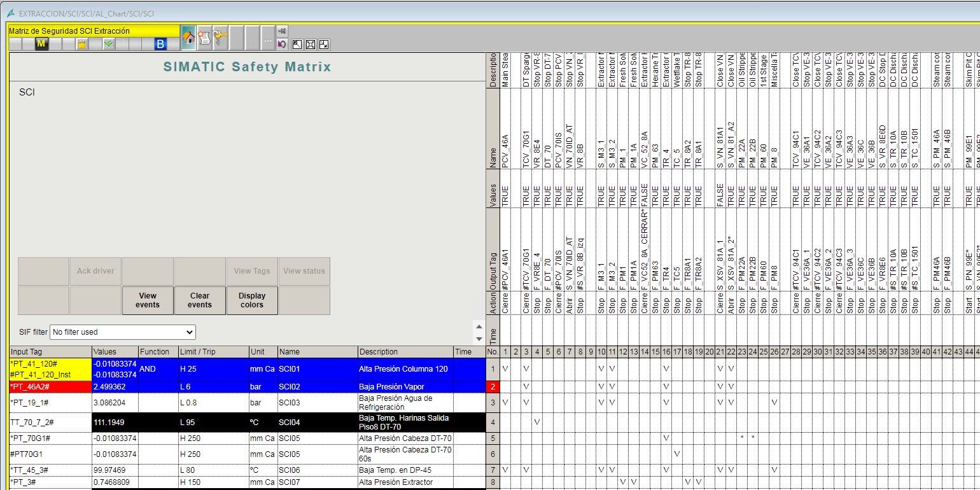Click the Values column header in cause table
Viewport: 980px width, 490px height.
pyautogui.click(x=115, y=352)
